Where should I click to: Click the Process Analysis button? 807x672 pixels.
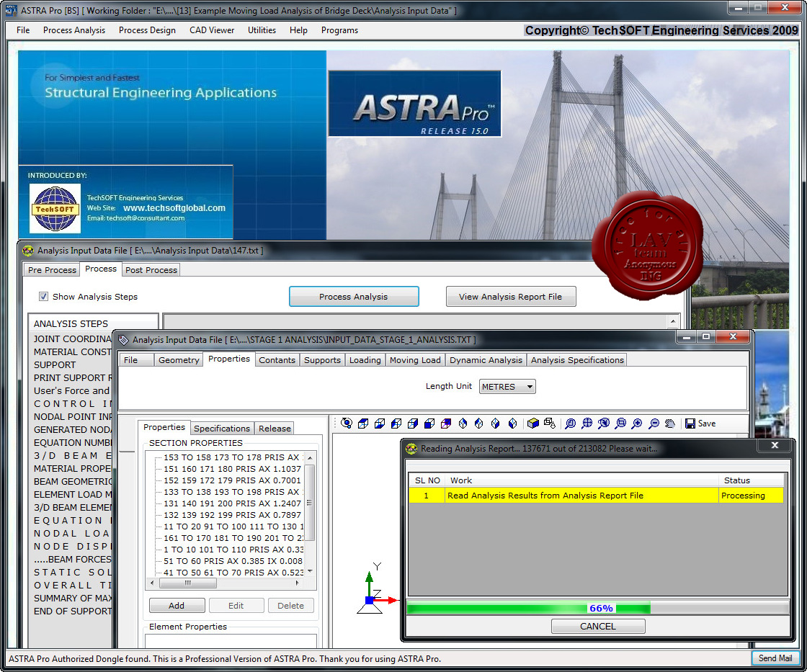tap(354, 296)
